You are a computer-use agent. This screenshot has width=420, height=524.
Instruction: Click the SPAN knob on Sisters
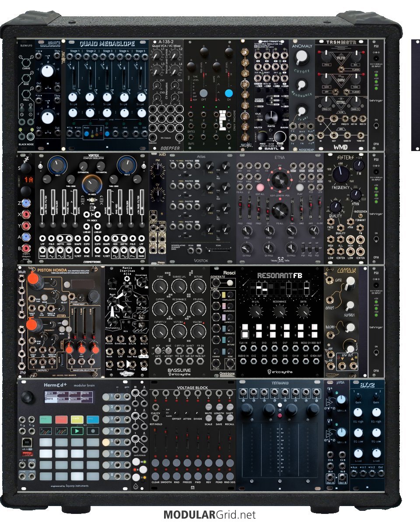click(x=355, y=195)
